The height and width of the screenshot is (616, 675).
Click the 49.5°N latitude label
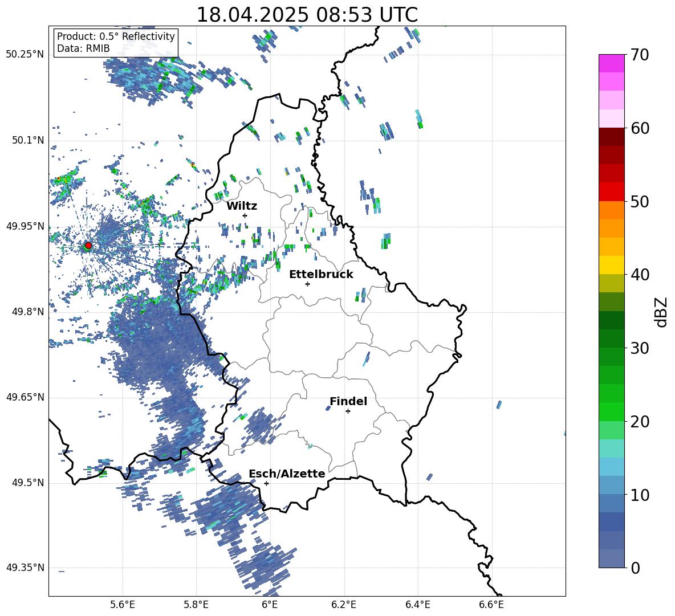coord(28,483)
